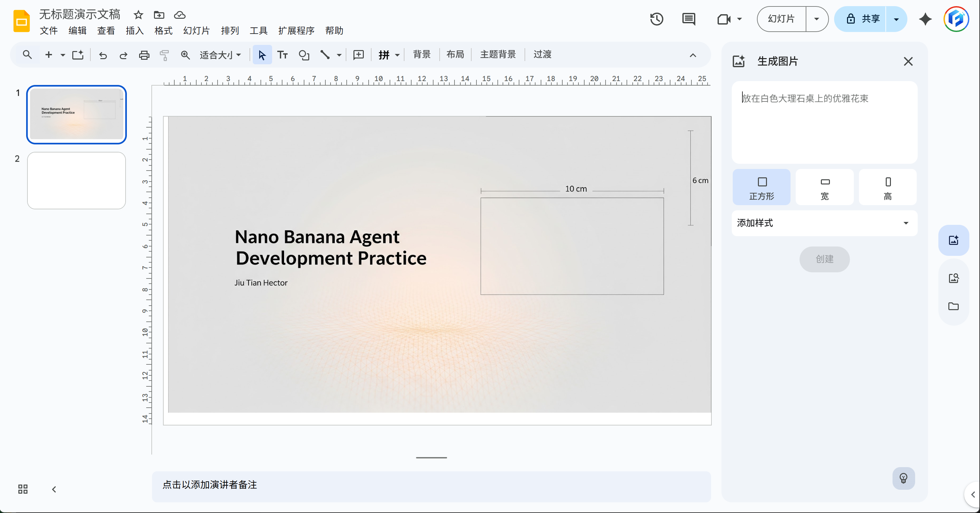Open the 格式 menu
The height and width of the screenshot is (513, 980).
[163, 30]
